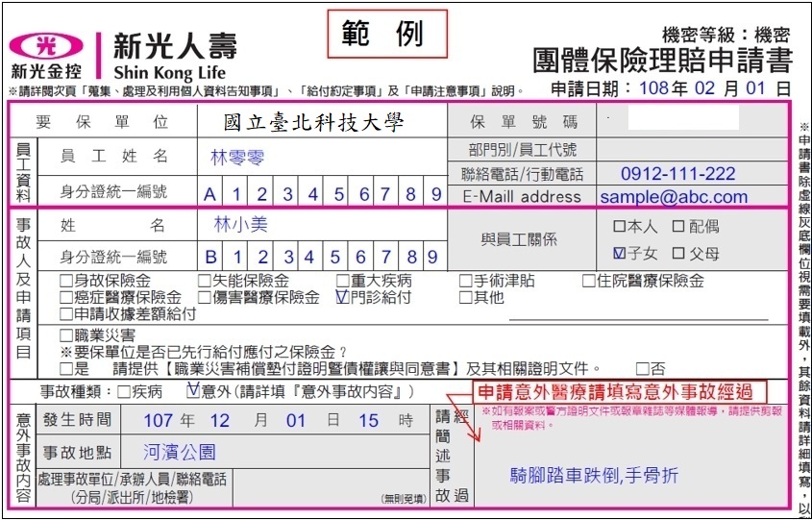The width and height of the screenshot is (812, 520).
Task: Enable the 身故保險金 claim checkbox
Action: point(65,282)
